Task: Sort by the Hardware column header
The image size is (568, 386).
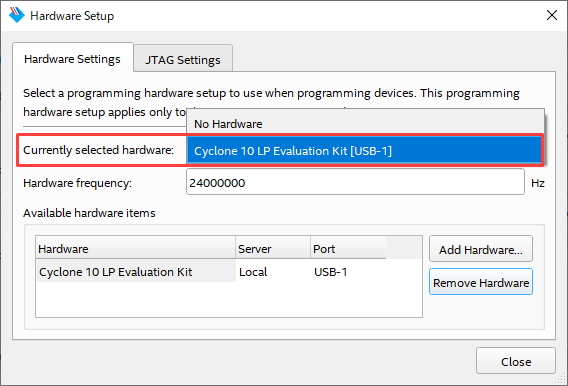Action: pos(135,249)
